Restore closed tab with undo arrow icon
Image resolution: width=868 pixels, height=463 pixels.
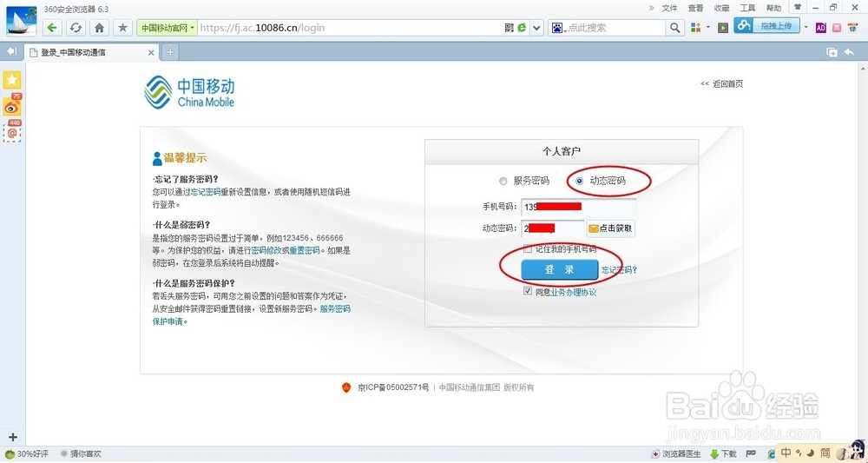click(849, 52)
